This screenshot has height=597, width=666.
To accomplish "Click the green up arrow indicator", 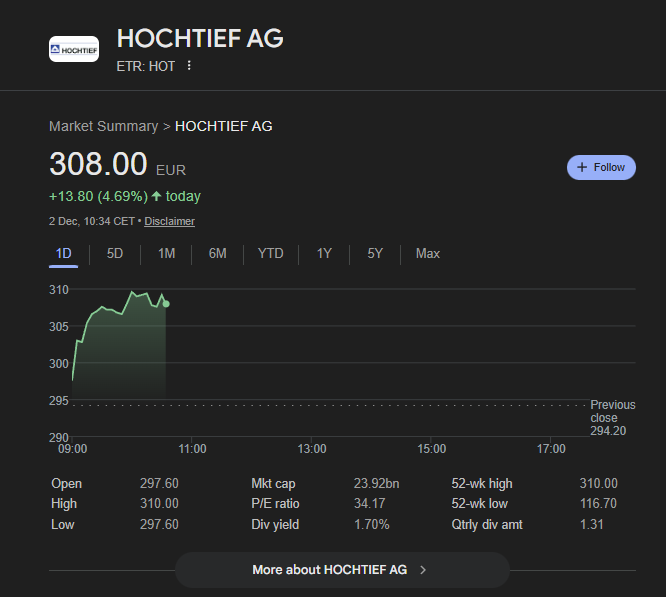I will (156, 196).
